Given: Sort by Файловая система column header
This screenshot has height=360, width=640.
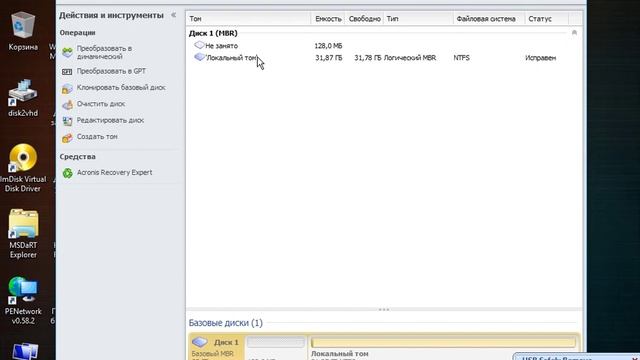Looking at the screenshot, I should point(489,19).
